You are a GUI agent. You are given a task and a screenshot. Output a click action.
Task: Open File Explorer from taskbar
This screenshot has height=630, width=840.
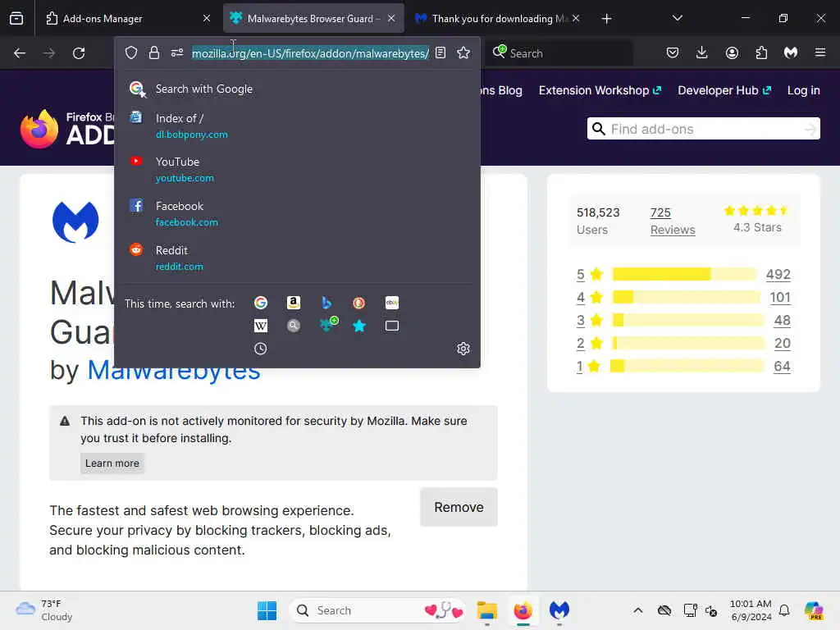[487, 610]
